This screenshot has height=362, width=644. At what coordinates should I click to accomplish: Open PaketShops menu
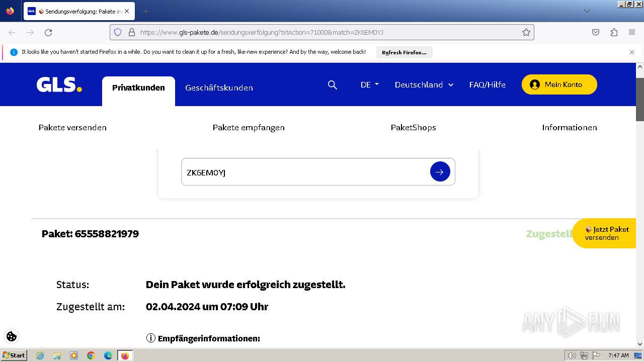414,128
